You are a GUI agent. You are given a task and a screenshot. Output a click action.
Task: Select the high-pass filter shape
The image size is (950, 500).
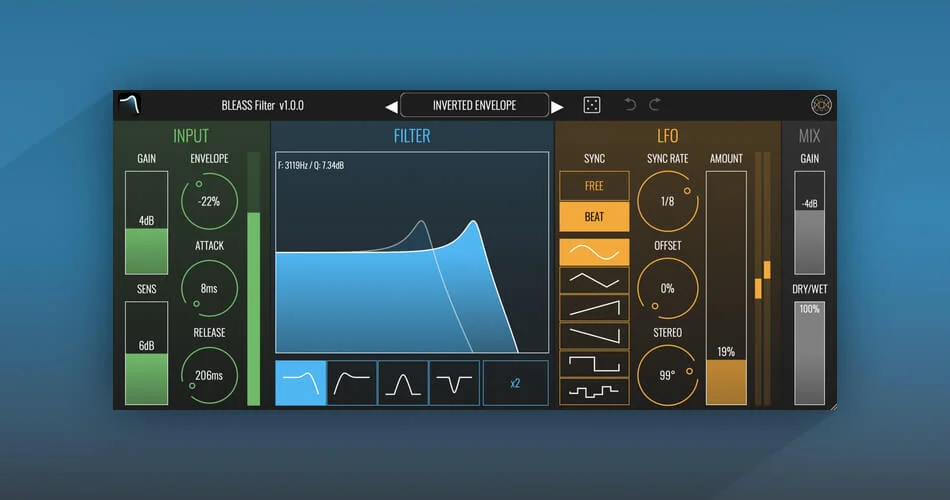352,383
